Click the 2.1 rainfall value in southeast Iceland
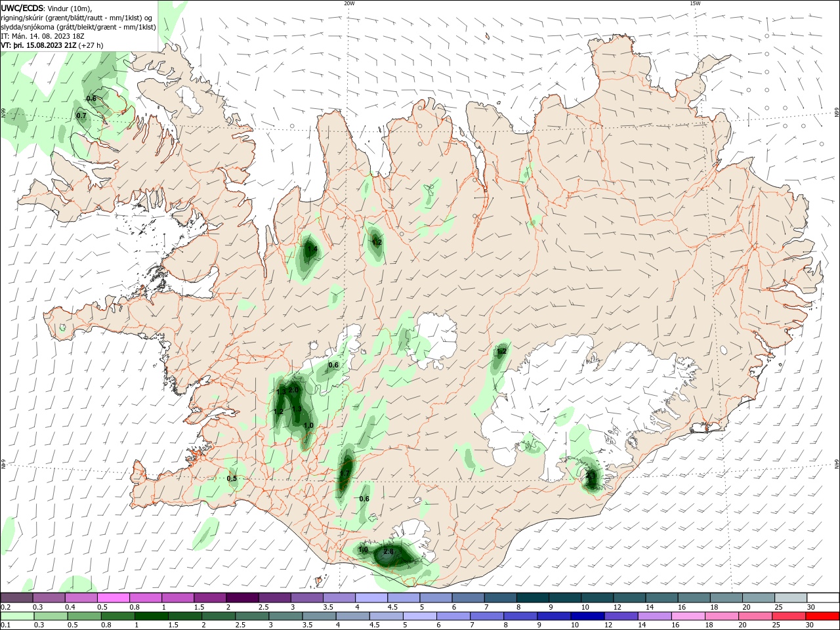Image resolution: width=840 pixels, height=630 pixels. 591,475
